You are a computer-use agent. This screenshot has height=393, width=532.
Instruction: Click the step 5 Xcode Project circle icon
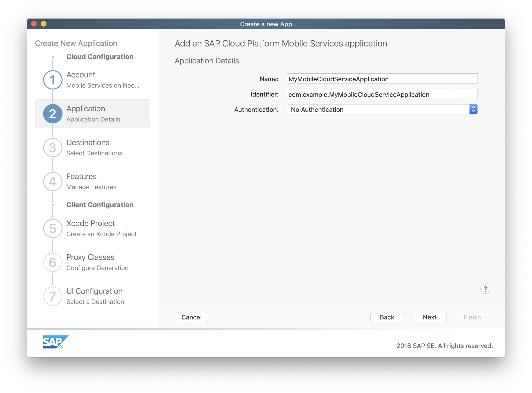click(x=53, y=228)
